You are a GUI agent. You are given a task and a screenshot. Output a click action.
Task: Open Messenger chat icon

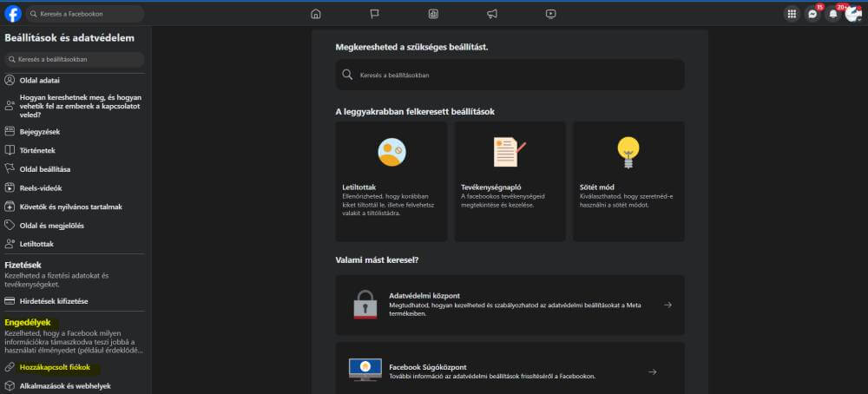(812, 15)
